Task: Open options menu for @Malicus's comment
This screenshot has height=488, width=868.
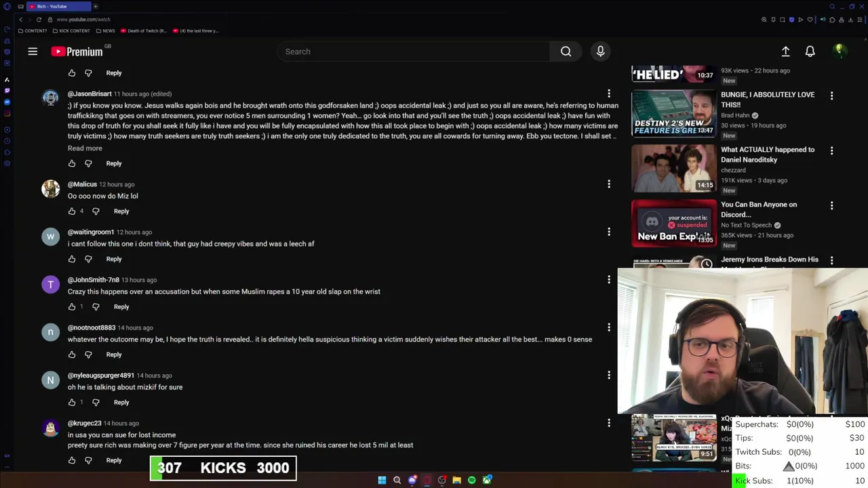Action: pyautogui.click(x=609, y=184)
